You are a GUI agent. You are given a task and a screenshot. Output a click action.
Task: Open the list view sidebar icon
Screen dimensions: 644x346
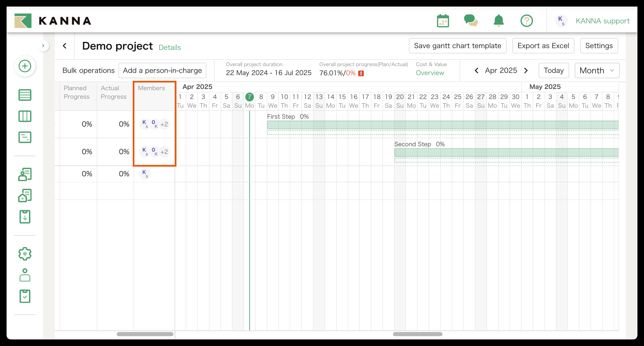(25, 95)
